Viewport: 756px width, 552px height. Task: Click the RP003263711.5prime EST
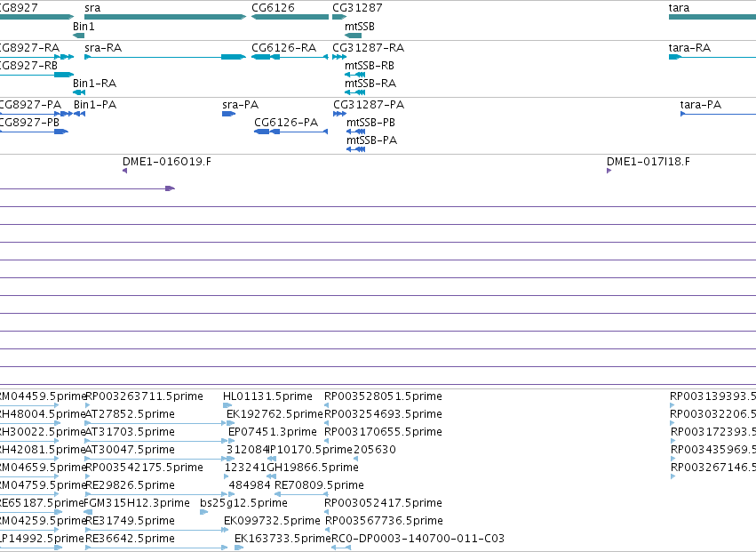pyautogui.click(x=87, y=405)
